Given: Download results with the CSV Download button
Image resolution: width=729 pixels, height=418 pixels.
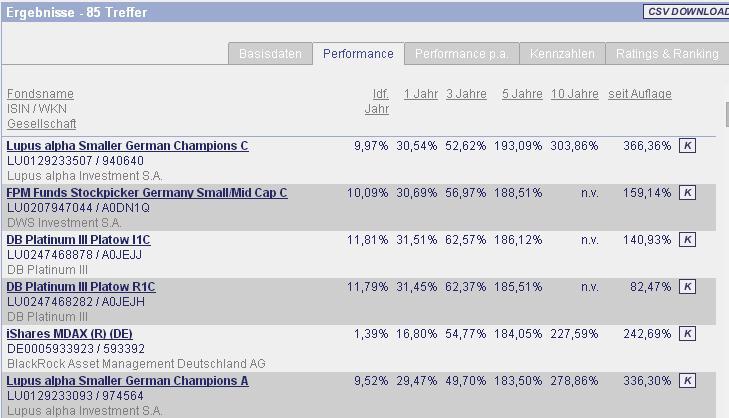Looking at the screenshot, I should coord(686,12).
